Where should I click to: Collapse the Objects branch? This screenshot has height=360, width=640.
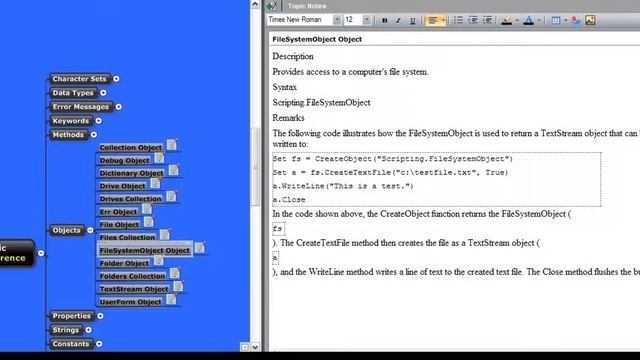(90, 230)
